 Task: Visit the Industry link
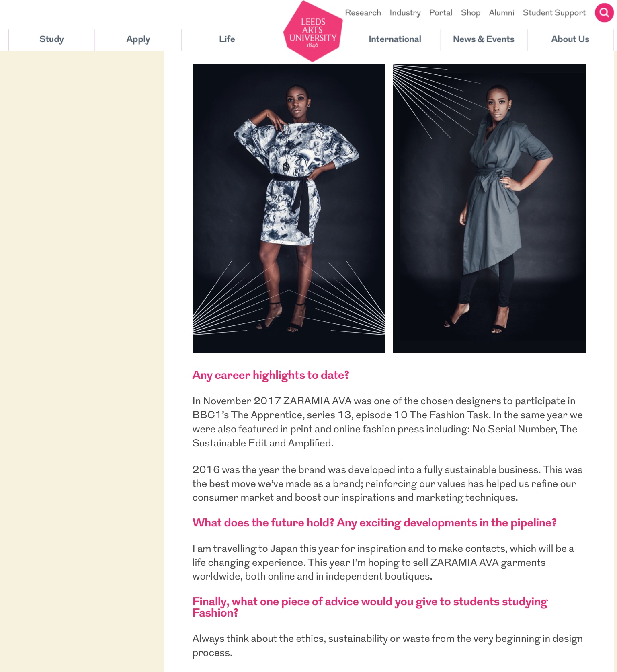click(405, 13)
